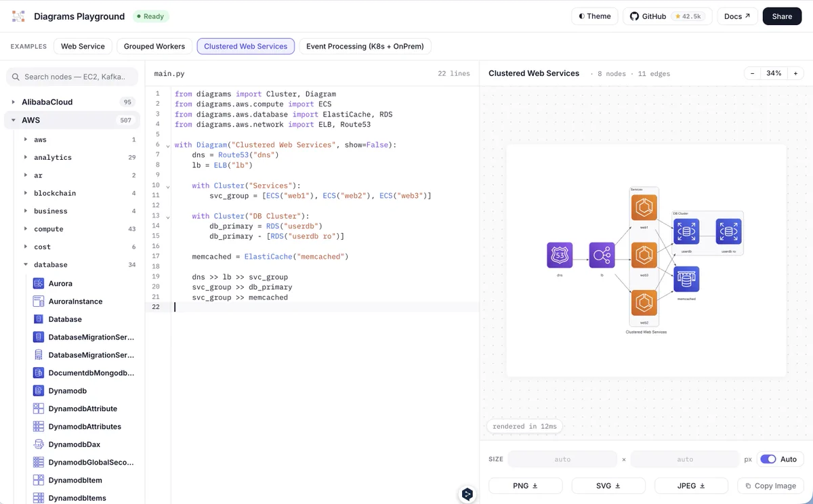
Task: Expand the blockchain category
Action: (26, 193)
